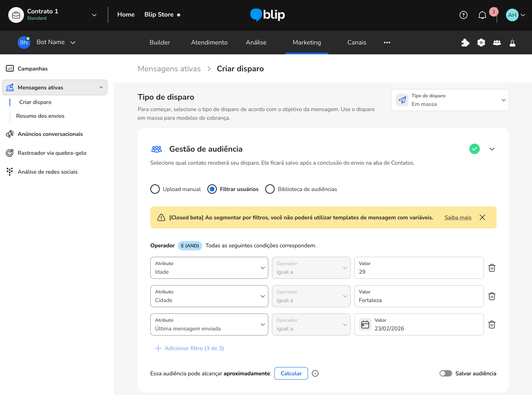Delete the Idade filter row
This screenshot has width=532, height=395.
pos(491,268)
